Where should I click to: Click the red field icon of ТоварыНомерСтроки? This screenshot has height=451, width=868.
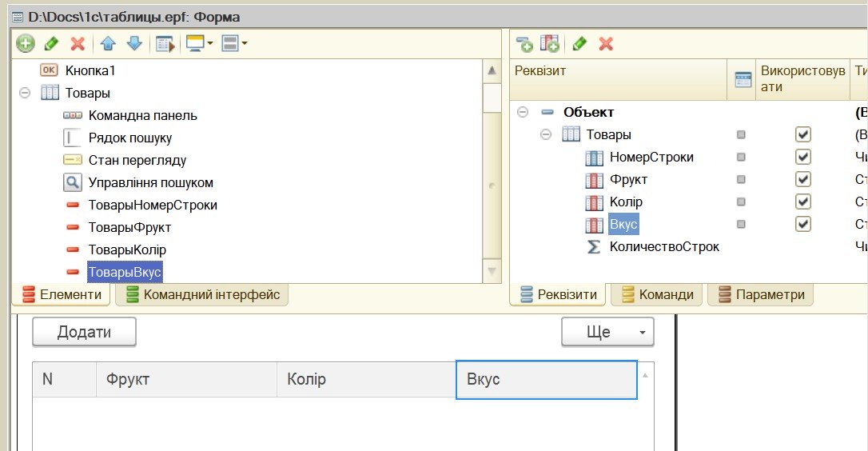(x=73, y=205)
